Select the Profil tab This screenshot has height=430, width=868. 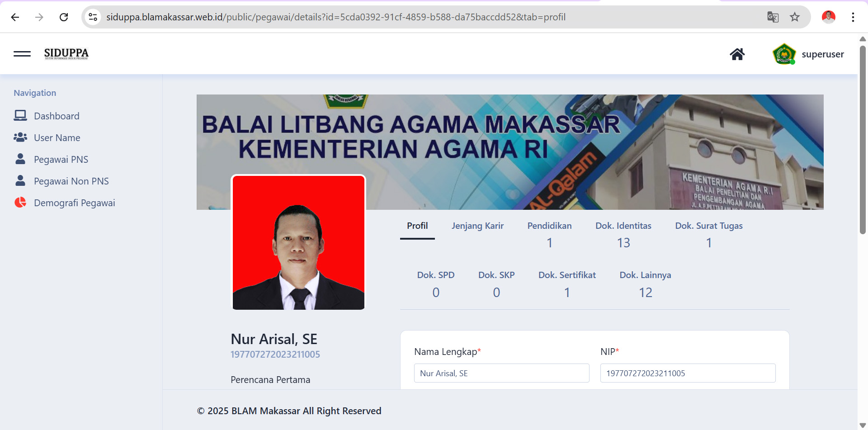417,226
